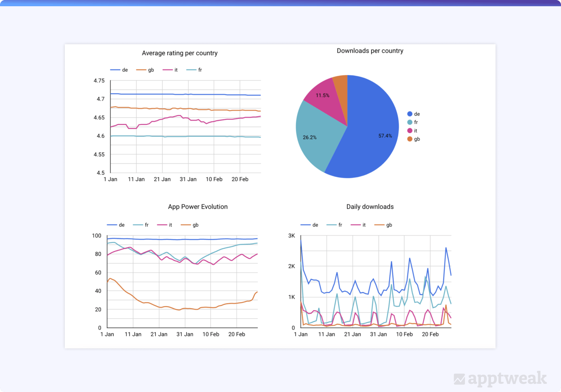Select the 'de' dot in the pie chart legend

(x=409, y=114)
